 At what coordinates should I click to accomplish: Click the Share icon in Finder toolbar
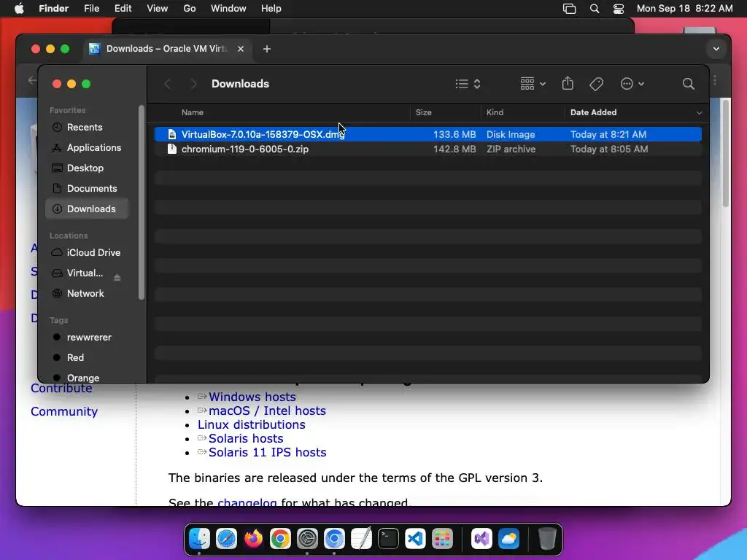pos(568,84)
